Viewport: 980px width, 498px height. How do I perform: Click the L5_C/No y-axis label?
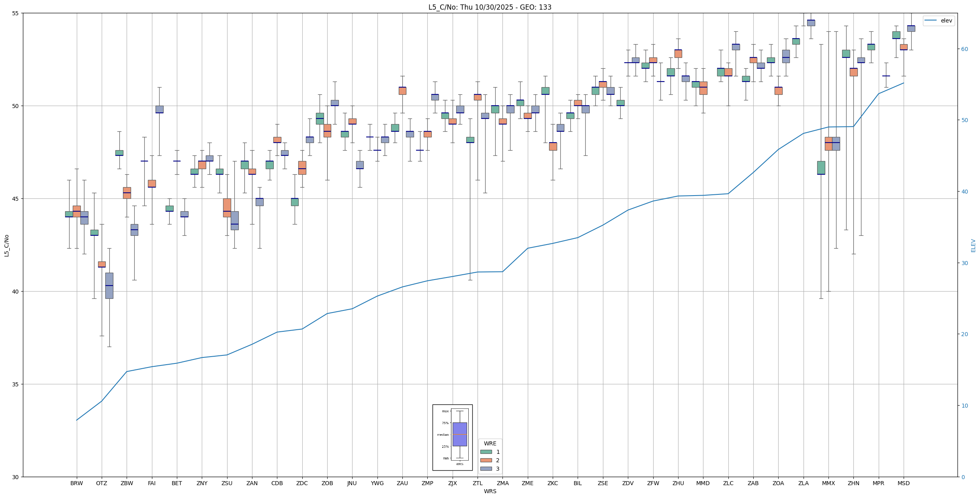[x=6, y=245]
